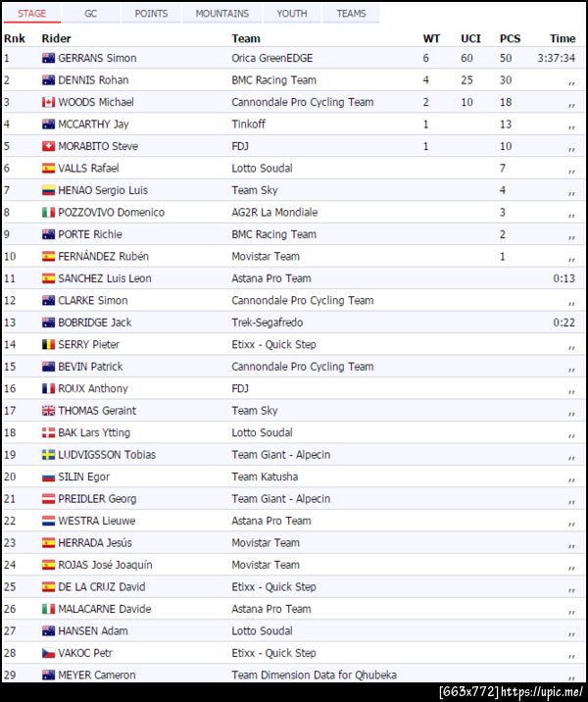Click the Czech flag beside VAKOC Petr

48,653
